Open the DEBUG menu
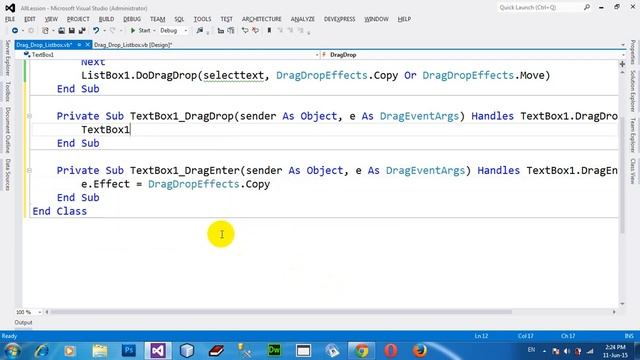The height and width of the screenshot is (360, 640). pyautogui.click(x=132, y=19)
